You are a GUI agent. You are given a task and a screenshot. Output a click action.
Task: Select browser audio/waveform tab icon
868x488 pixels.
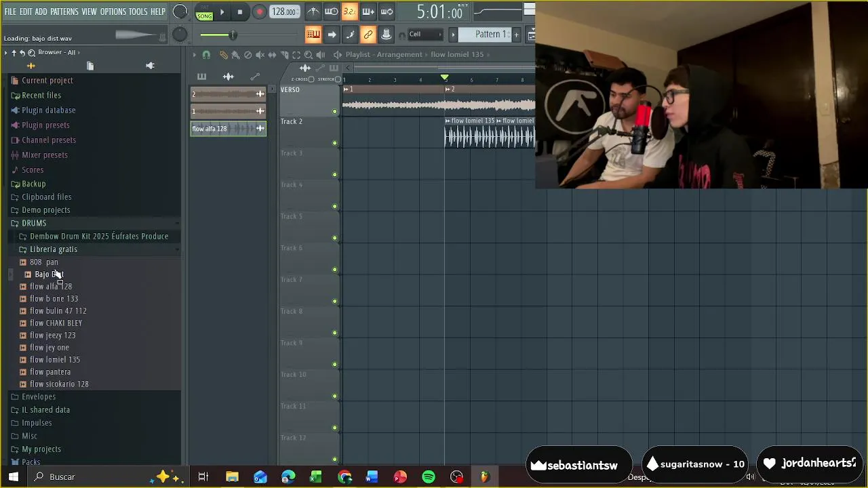coord(31,66)
